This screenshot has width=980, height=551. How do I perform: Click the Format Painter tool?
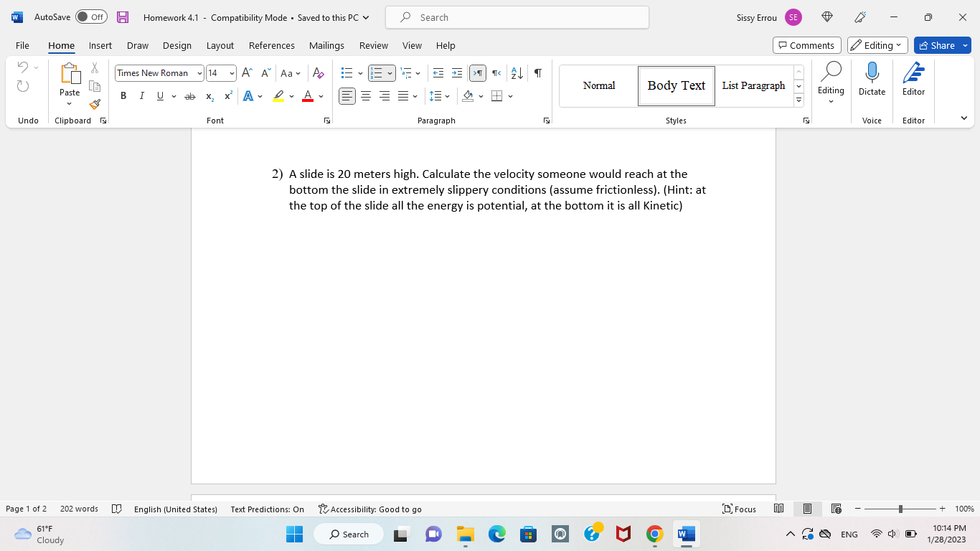coord(94,104)
